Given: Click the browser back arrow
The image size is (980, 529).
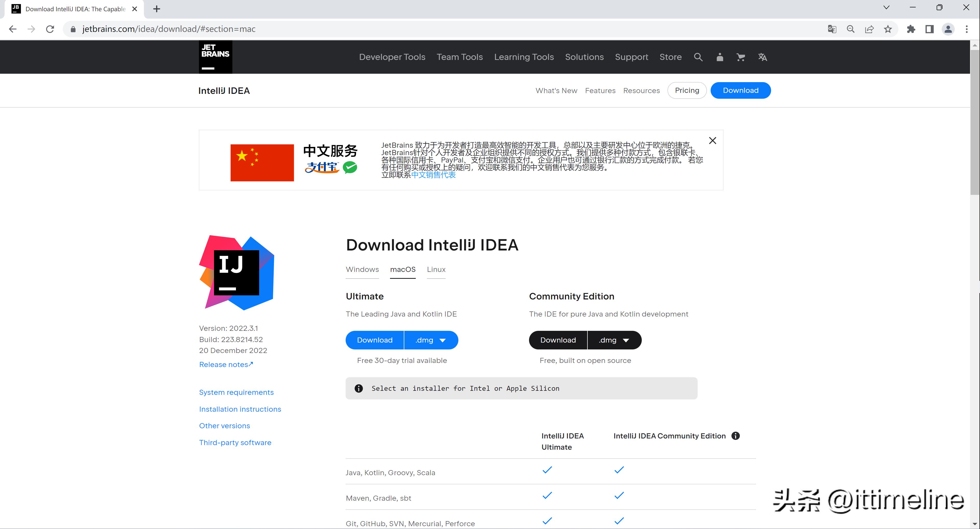Looking at the screenshot, I should point(12,29).
